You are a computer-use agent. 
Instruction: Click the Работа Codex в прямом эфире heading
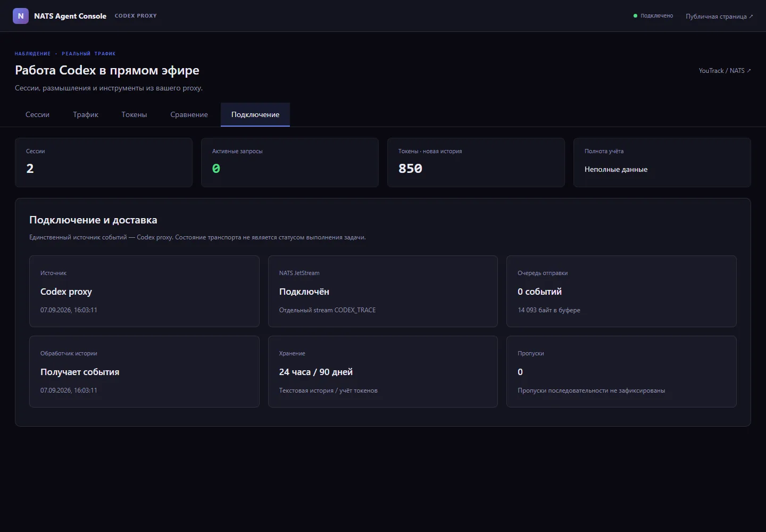click(107, 70)
